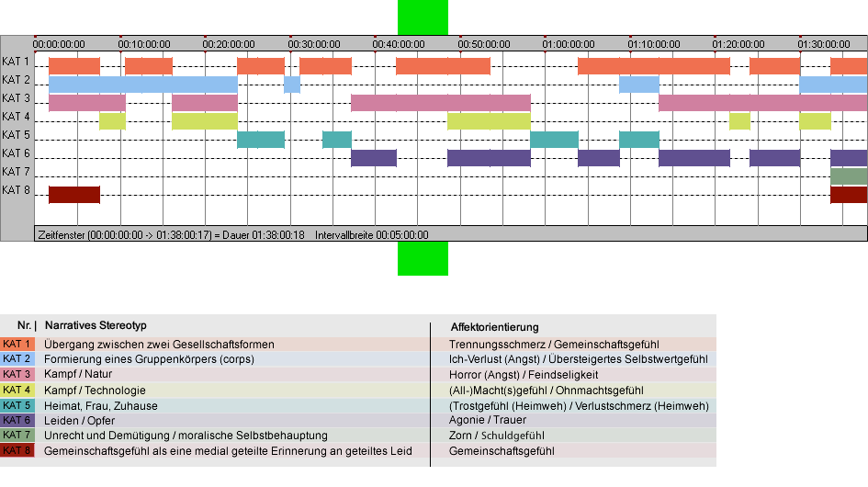
Task: Click the orange KAT 1 legend swatch
Action: click(x=17, y=344)
